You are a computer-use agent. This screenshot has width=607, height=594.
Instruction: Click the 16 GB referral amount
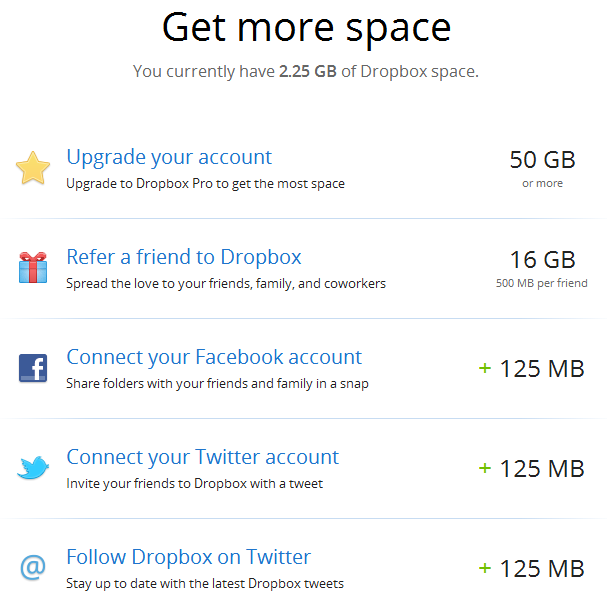pos(542,260)
